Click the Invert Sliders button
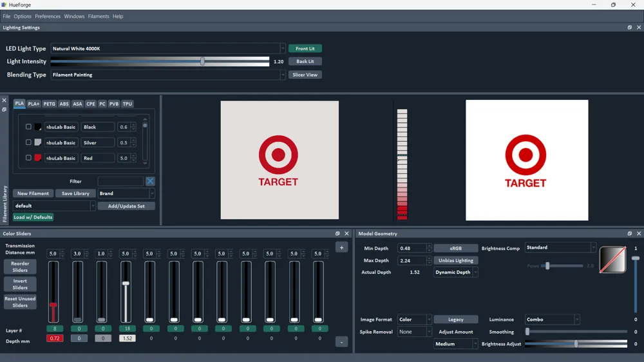Viewport: 644px width, 362px height. [20, 284]
